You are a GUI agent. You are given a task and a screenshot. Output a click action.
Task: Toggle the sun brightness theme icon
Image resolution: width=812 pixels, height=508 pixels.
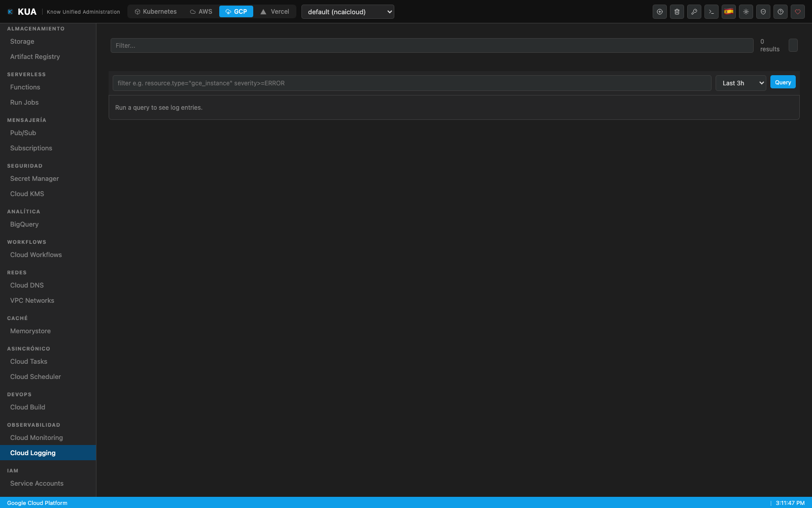coord(746,12)
